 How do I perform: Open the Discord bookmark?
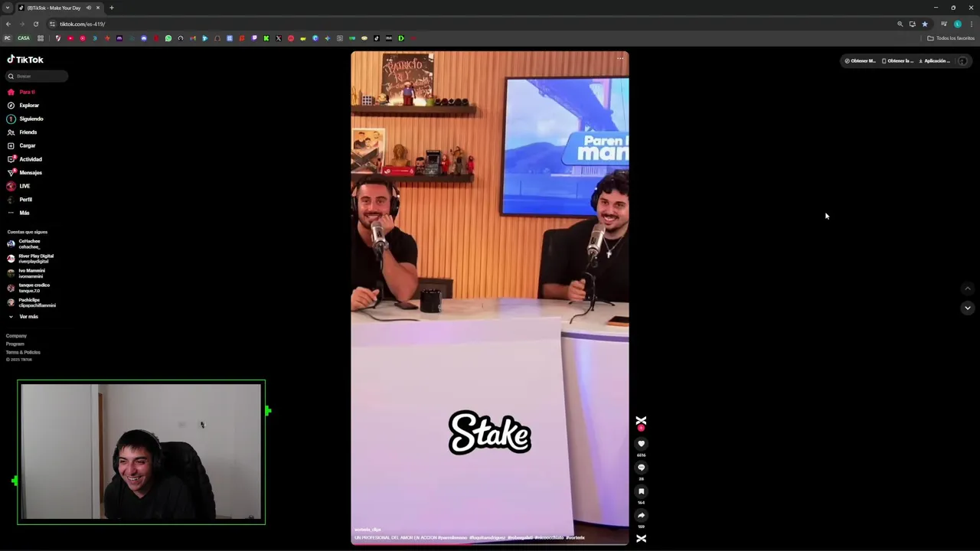click(144, 38)
